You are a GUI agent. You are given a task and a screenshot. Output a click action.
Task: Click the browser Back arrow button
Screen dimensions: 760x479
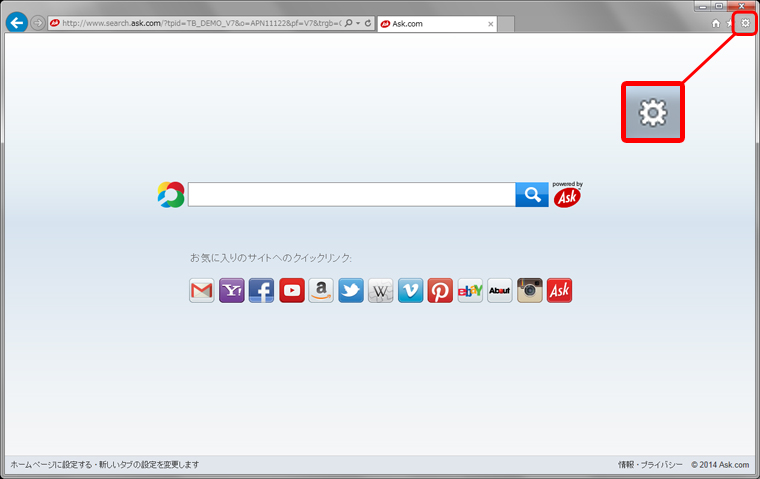pos(17,23)
